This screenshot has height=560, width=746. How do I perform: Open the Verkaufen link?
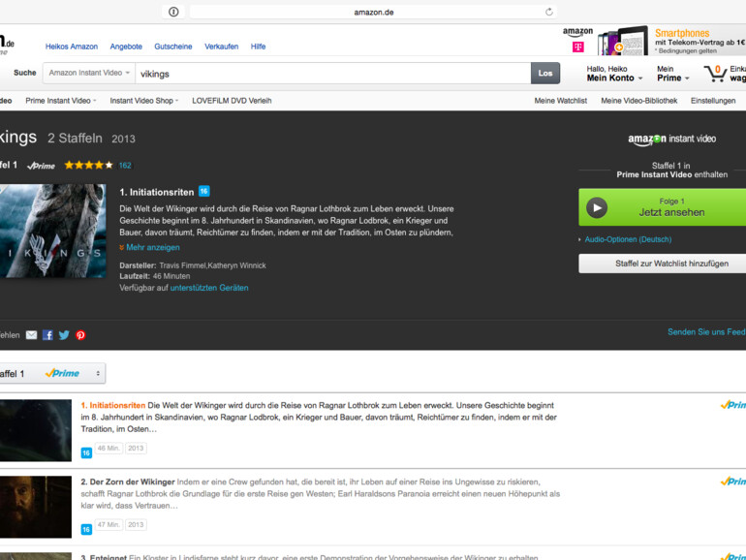pyautogui.click(x=221, y=47)
